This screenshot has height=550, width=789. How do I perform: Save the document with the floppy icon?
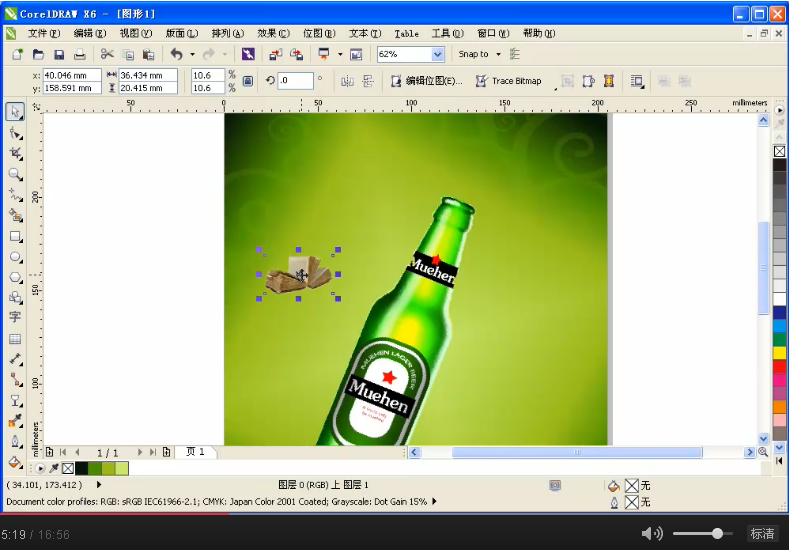point(59,54)
